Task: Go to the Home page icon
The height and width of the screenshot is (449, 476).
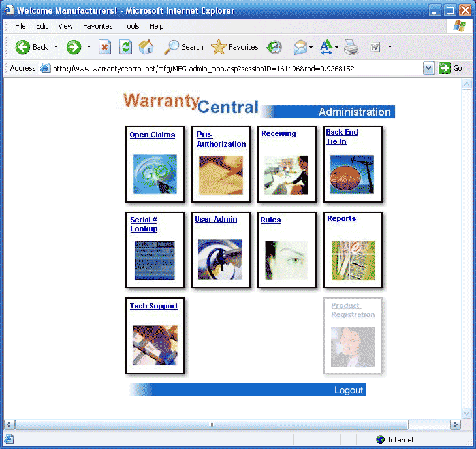Action: pyautogui.click(x=146, y=47)
